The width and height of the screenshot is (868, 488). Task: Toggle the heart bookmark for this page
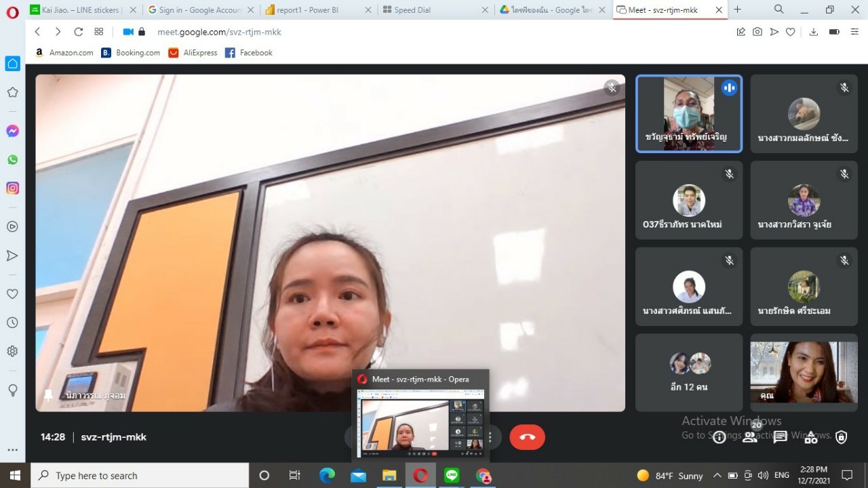[790, 32]
